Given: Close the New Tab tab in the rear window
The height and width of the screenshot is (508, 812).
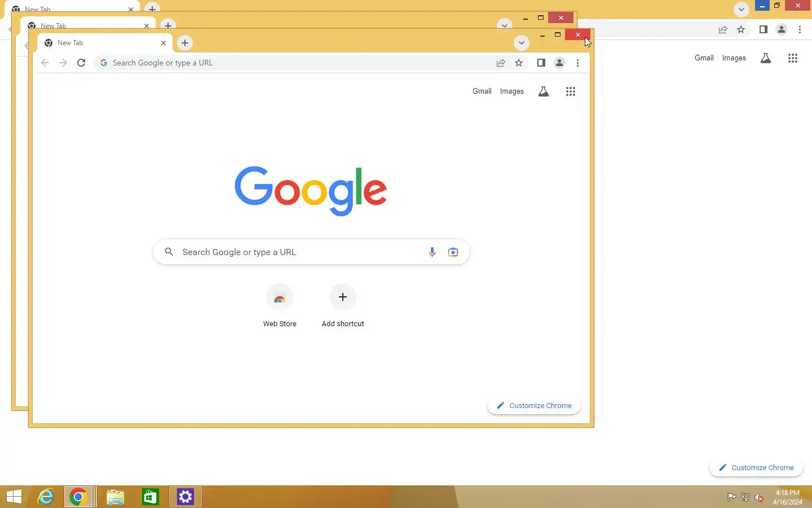Looking at the screenshot, I should click(x=131, y=9).
